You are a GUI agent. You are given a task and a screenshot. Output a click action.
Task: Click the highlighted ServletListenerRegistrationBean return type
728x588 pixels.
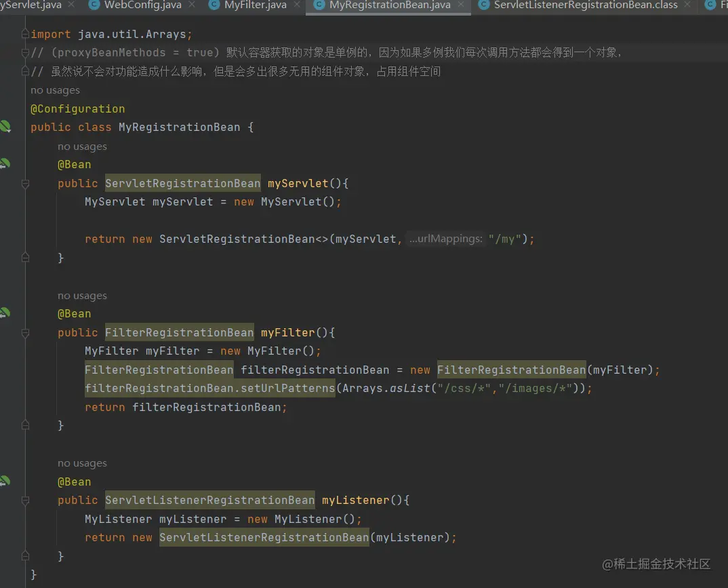pos(210,501)
